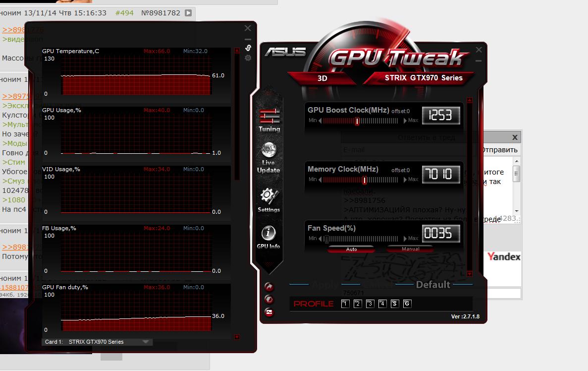The image size is (588, 371).
Task: Select the S profile button
Action: (394, 304)
